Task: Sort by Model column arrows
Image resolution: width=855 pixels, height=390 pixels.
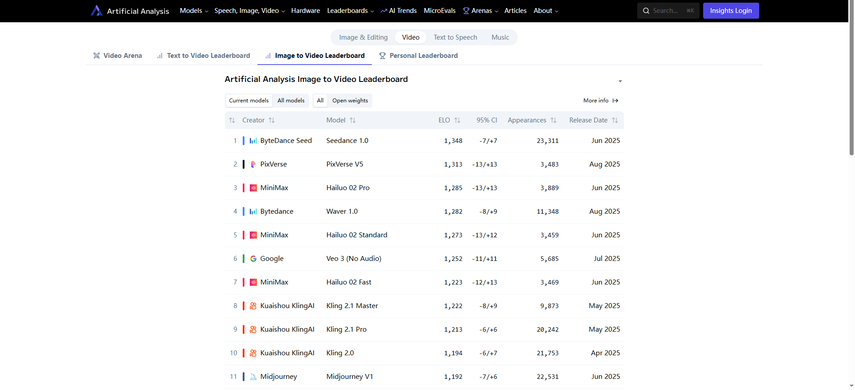Action: point(353,120)
